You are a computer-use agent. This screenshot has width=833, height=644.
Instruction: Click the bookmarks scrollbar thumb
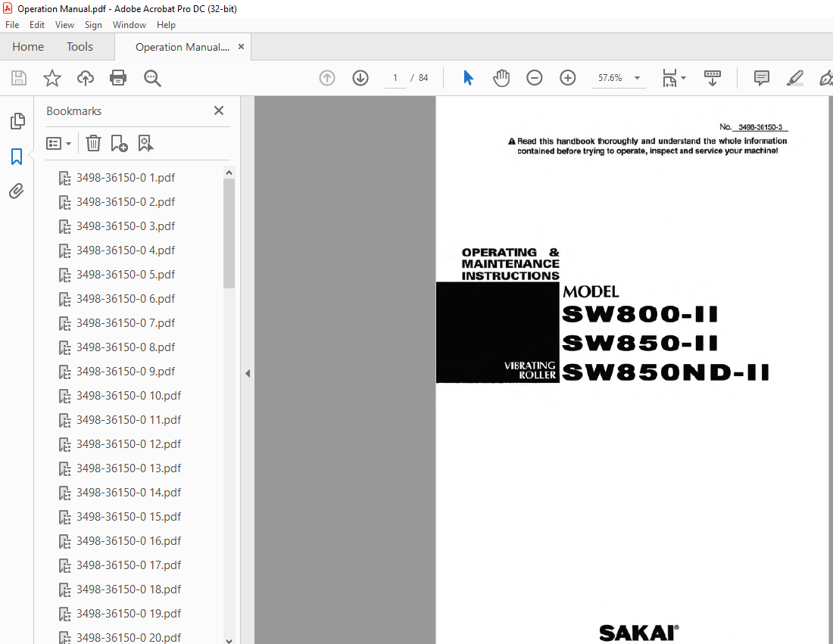click(x=229, y=233)
